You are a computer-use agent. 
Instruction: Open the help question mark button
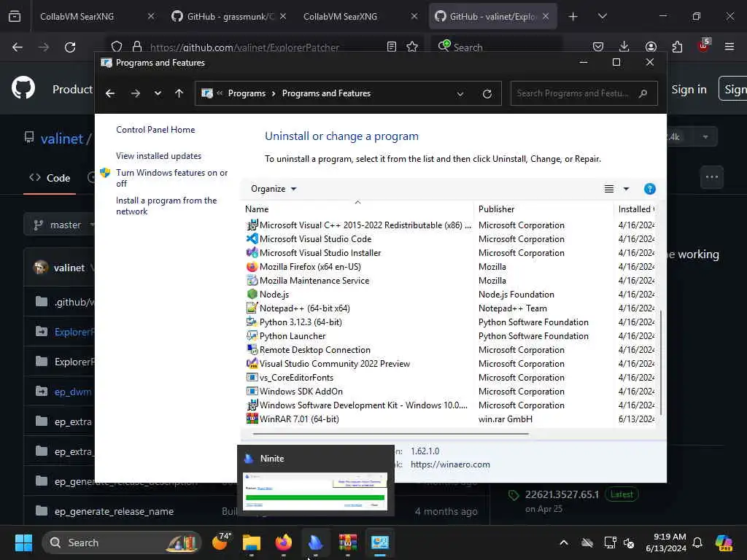pyautogui.click(x=649, y=189)
